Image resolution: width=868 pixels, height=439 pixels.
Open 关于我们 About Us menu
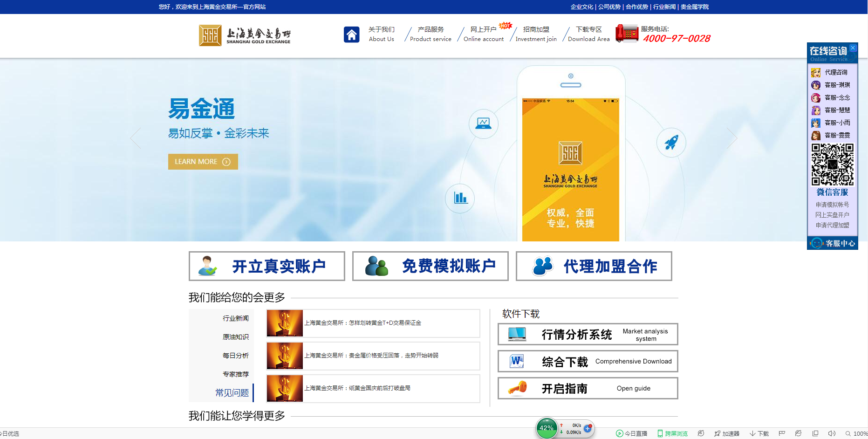coord(381,34)
